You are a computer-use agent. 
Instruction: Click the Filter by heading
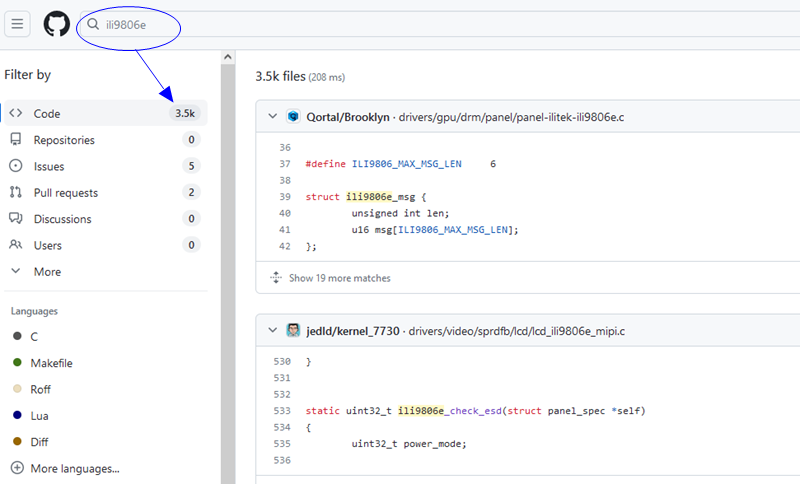point(28,74)
